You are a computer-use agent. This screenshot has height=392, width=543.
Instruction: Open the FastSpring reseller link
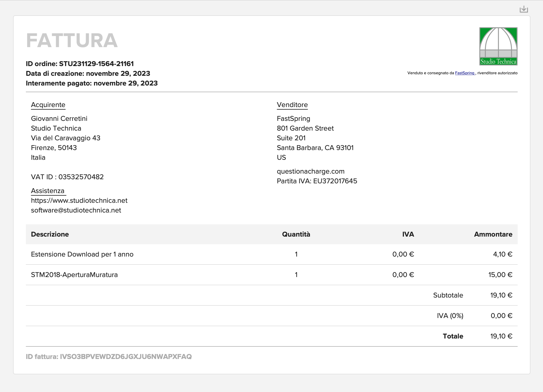coord(465,73)
